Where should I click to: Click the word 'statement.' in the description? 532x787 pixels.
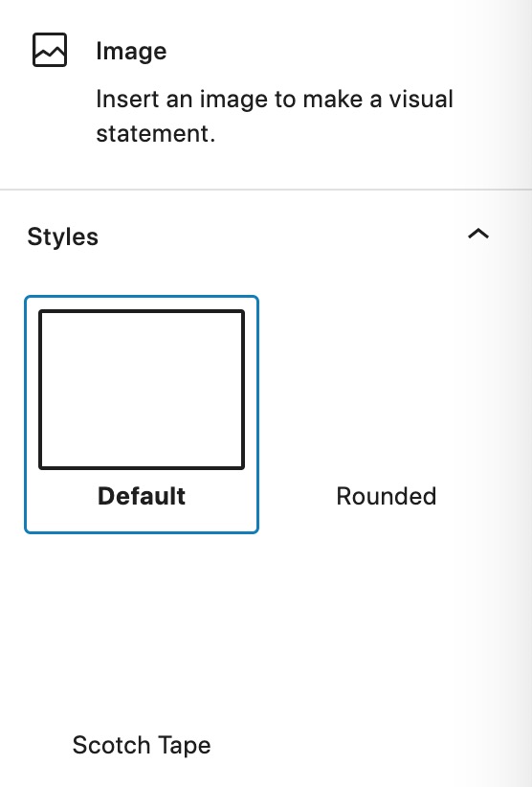pyautogui.click(x=155, y=133)
